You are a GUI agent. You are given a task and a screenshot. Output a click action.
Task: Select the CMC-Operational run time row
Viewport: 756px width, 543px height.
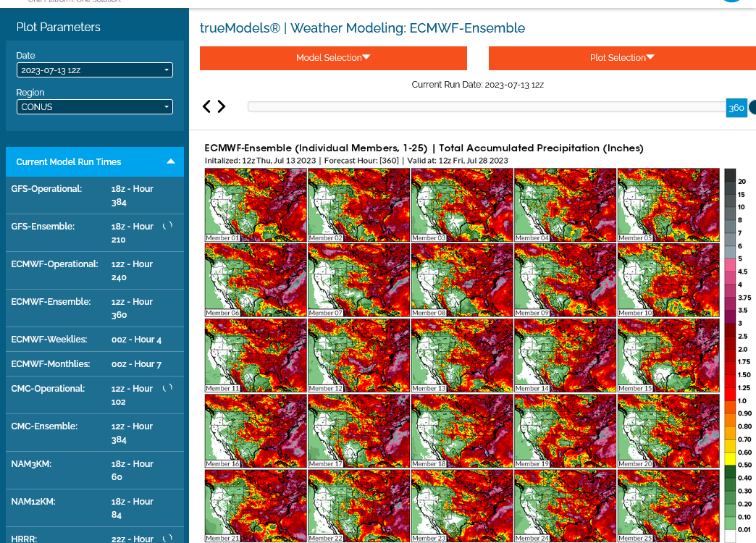point(94,395)
